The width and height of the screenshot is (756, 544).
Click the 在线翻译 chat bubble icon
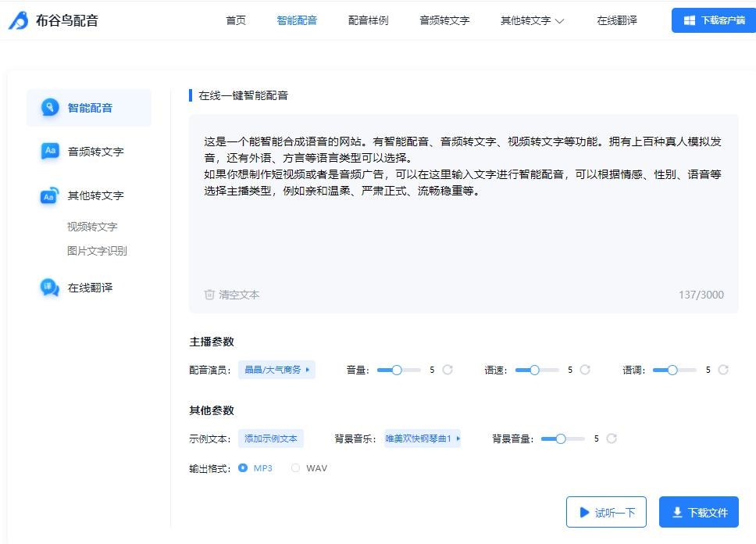point(49,288)
